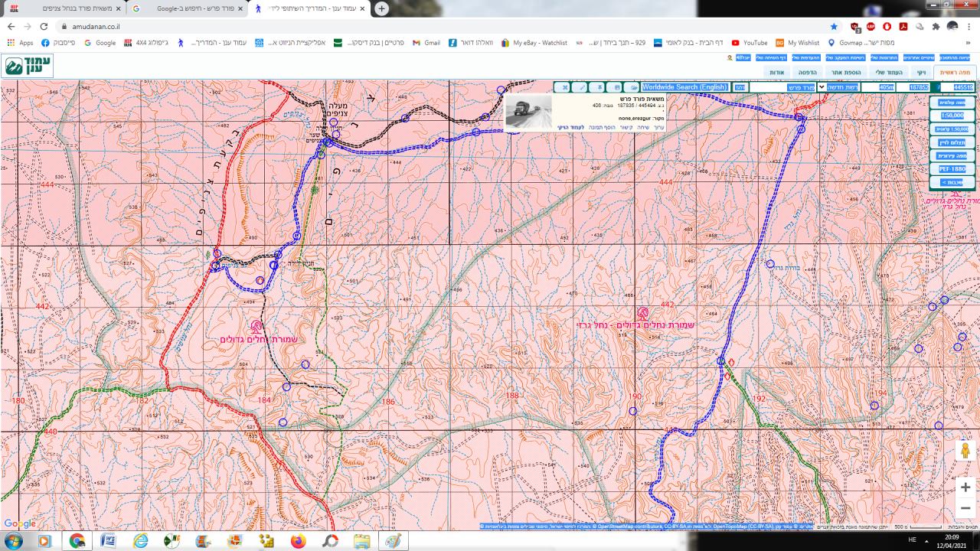Screen dimensions: 980x551
Task: Click the לעמוד הויקי link in popup
Action: tap(570, 127)
